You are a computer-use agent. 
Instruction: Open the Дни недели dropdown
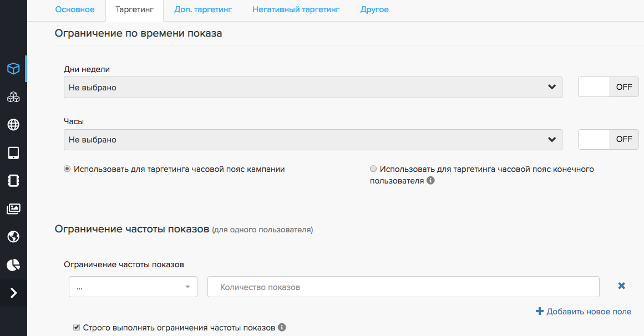click(313, 88)
